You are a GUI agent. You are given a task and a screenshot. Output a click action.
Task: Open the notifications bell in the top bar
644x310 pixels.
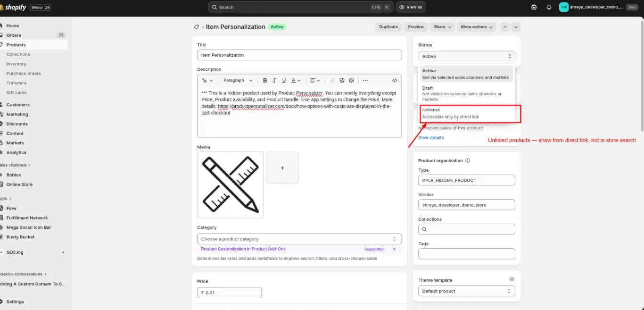(548, 7)
